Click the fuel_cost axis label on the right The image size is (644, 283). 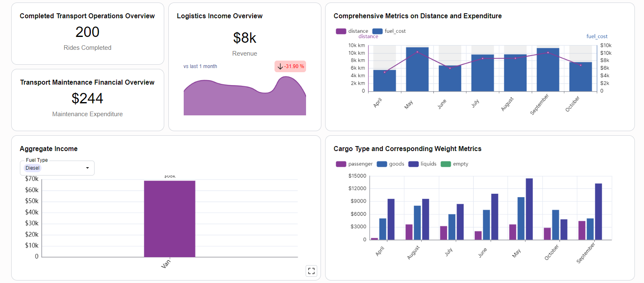597,37
